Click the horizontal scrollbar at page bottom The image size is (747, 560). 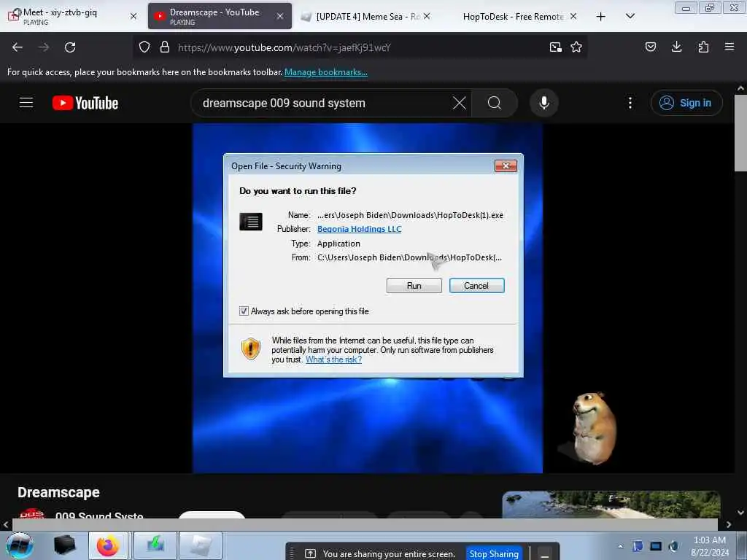[x=365, y=524]
